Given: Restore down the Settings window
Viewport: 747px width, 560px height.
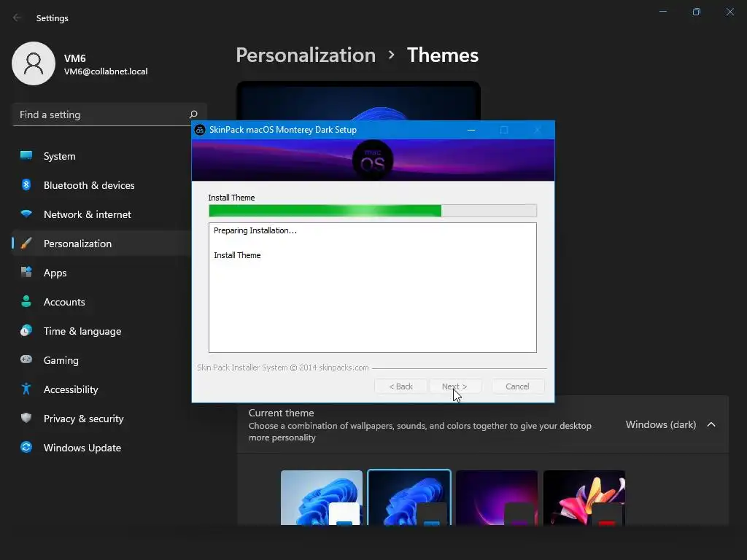Looking at the screenshot, I should pyautogui.click(x=697, y=12).
